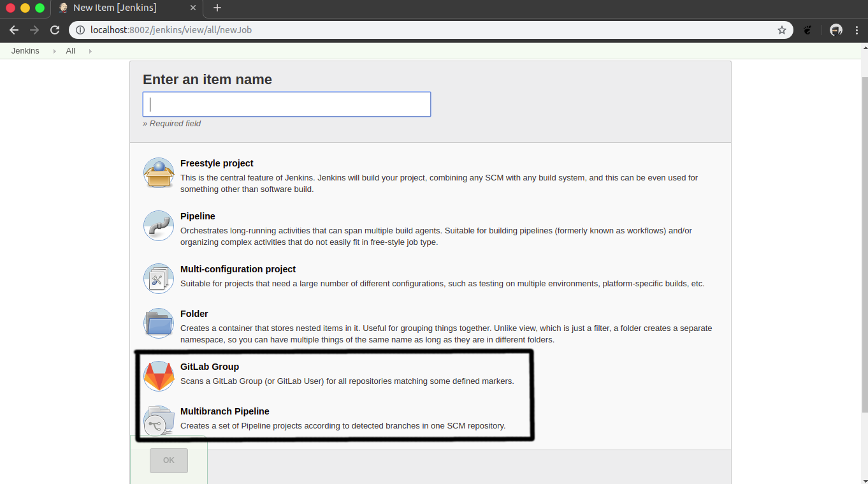Select the Freestyle project box icon
The image size is (868, 484).
point(159,173)
